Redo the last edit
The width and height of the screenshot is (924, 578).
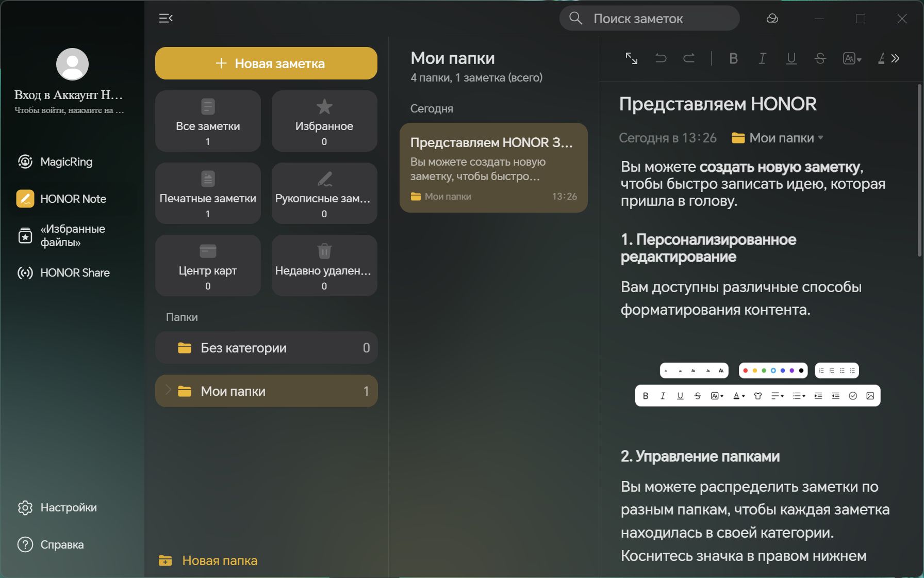click(689, 58)
